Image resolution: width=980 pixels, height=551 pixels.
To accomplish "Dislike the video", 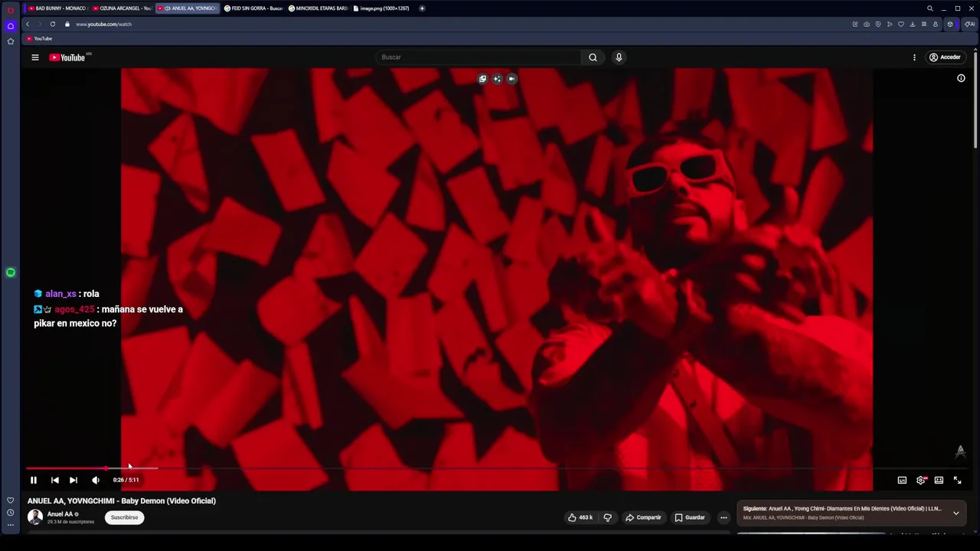I will [x=607, y=517].
